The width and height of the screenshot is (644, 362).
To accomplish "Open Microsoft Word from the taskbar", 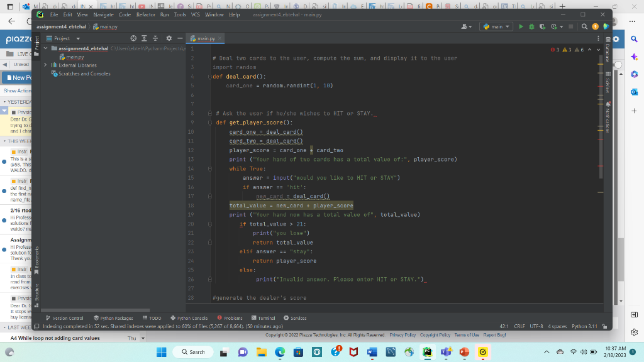I will pos(372,352).
